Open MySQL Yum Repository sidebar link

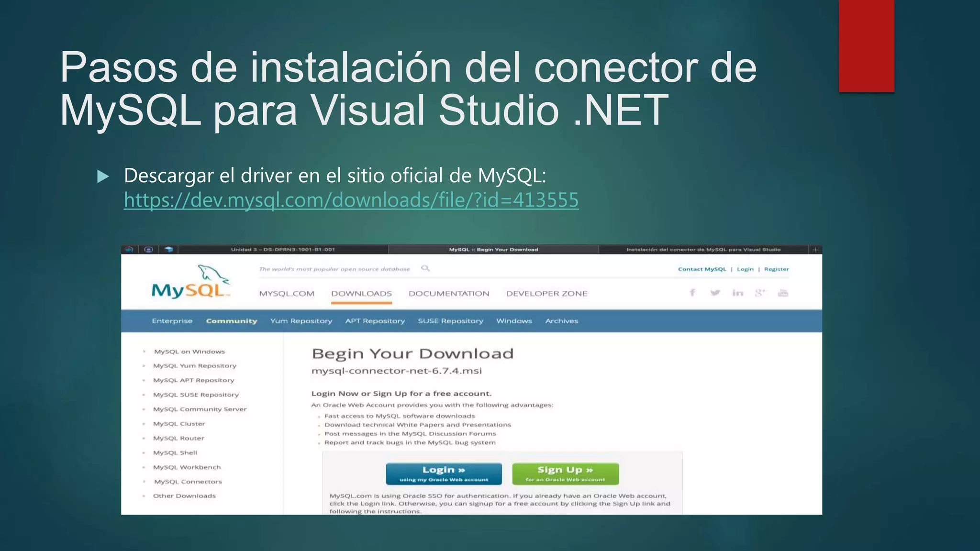point(195,365)
